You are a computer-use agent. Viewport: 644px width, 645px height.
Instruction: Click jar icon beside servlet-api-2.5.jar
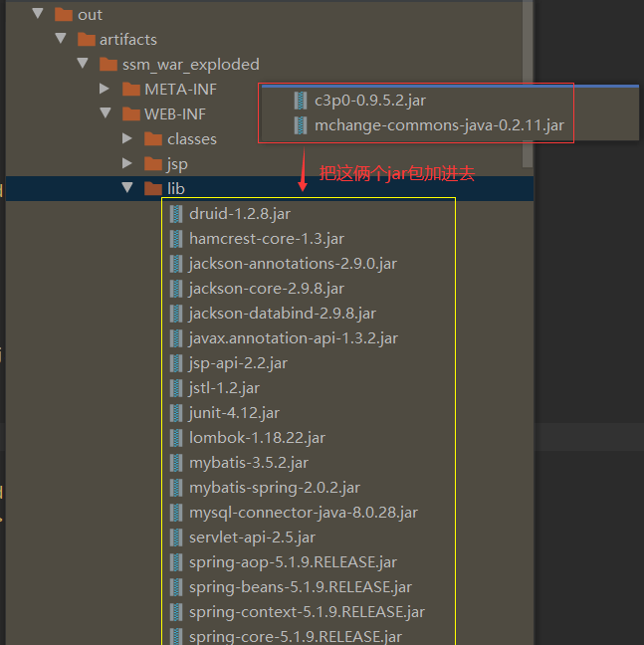(176, 537)
